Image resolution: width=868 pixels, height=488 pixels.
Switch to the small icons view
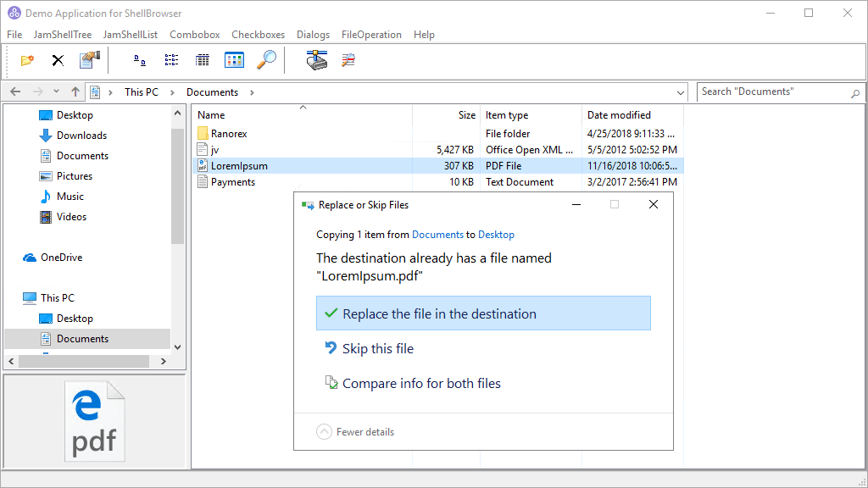[x=140, y=60]
